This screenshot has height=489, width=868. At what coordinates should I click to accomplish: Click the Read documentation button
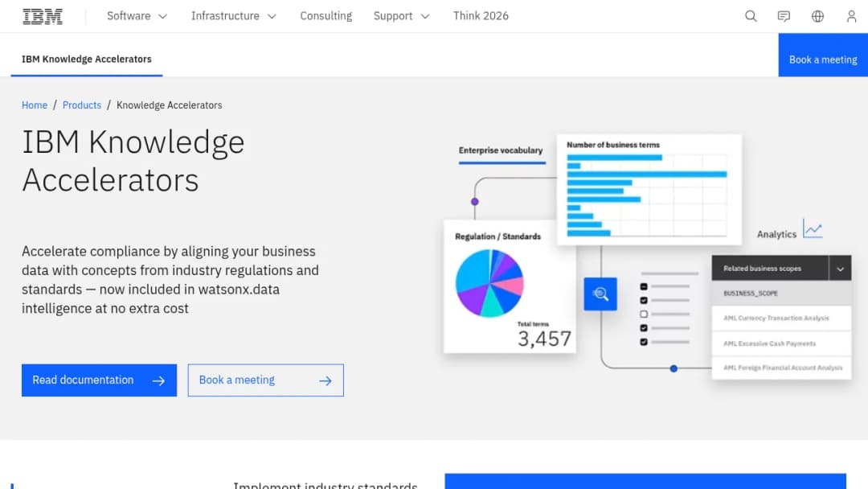[99, 380]
